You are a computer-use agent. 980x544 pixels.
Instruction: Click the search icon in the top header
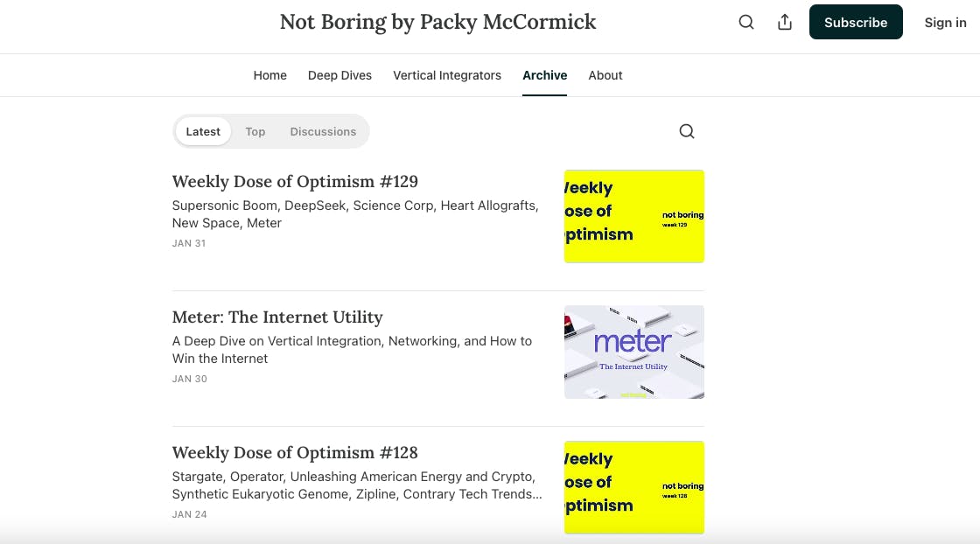pos(746,23)
